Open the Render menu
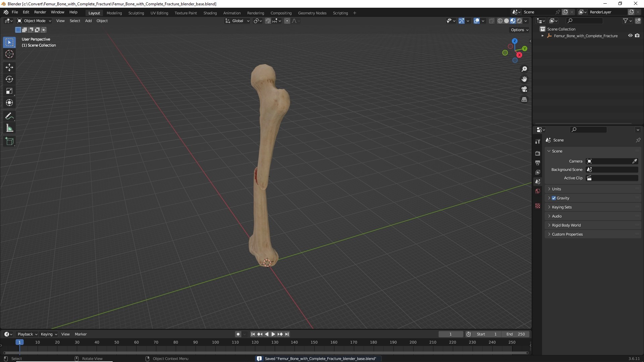Screen dimensions: 644x362 pyautogui.click(x=40, y=12)
